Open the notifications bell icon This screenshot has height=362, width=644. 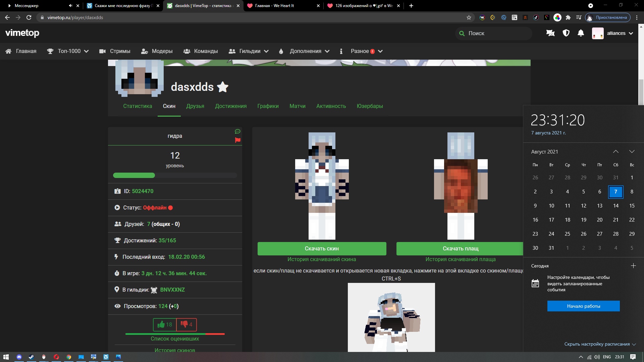click(581, 33)
